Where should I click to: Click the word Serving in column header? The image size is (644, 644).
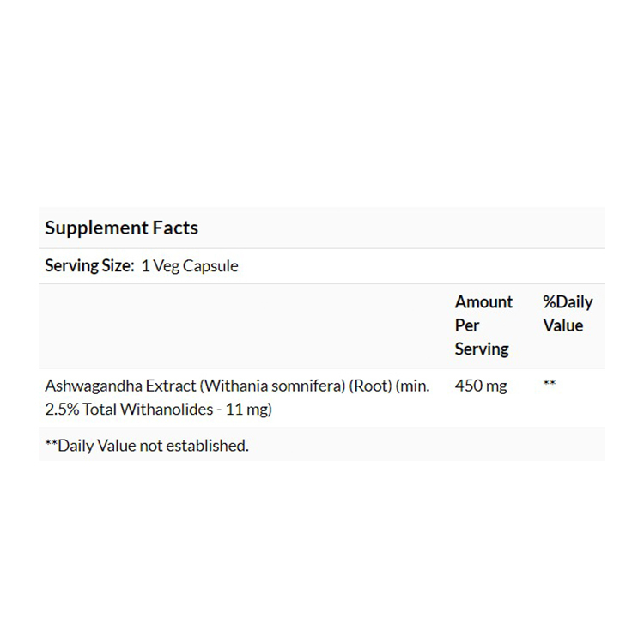tap(482, 349)
